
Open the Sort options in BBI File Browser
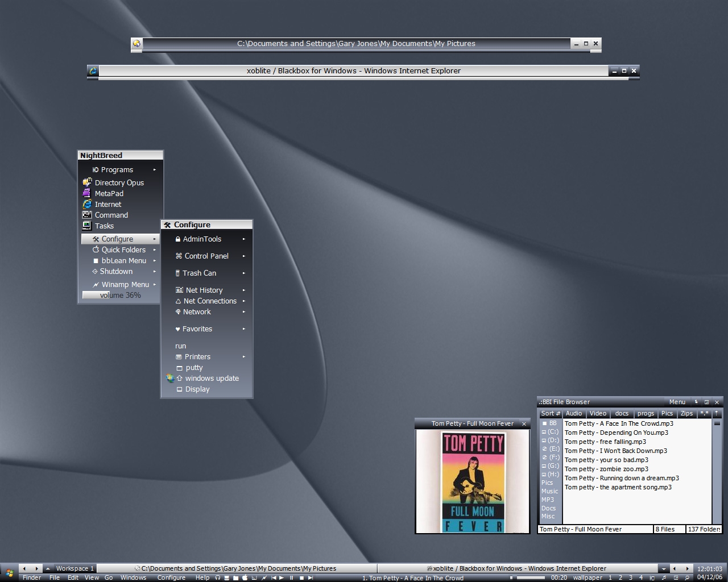[551, 413]
